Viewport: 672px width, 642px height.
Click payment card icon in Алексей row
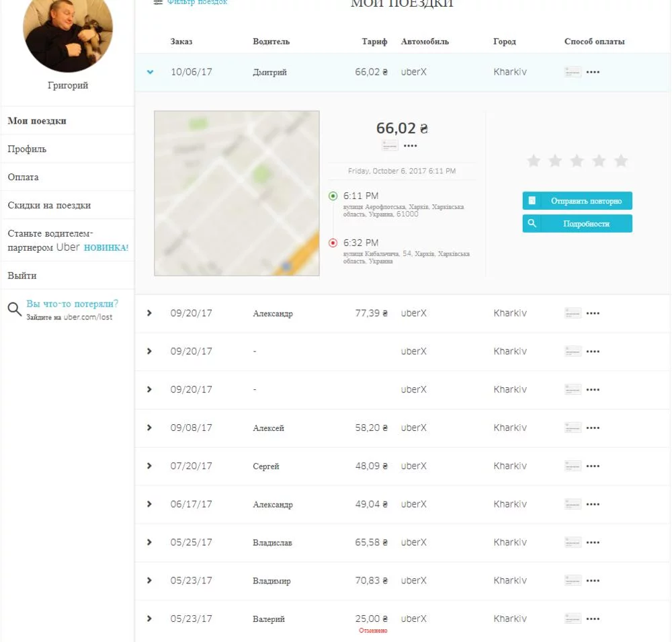click(x=573, y=428)
